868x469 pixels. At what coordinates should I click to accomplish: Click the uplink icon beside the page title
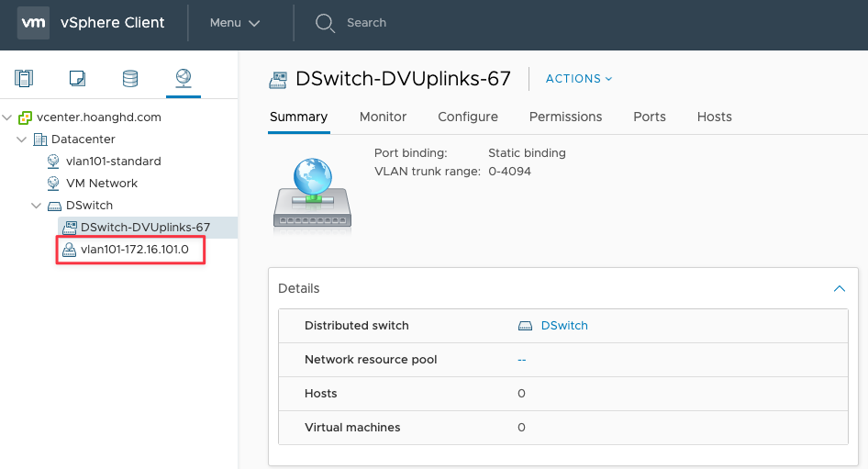[278, 80]
